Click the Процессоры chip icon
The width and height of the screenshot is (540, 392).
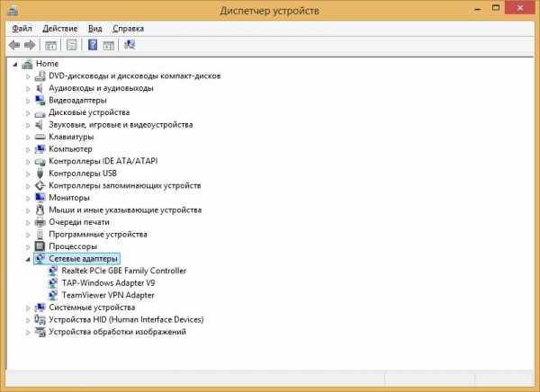[40, 246]
